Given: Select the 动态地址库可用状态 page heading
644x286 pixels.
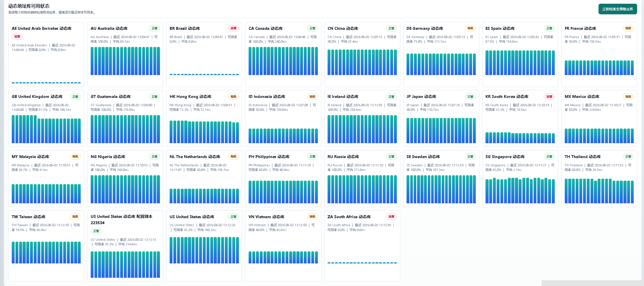Looking at the screenshot, I should (29, 6).
